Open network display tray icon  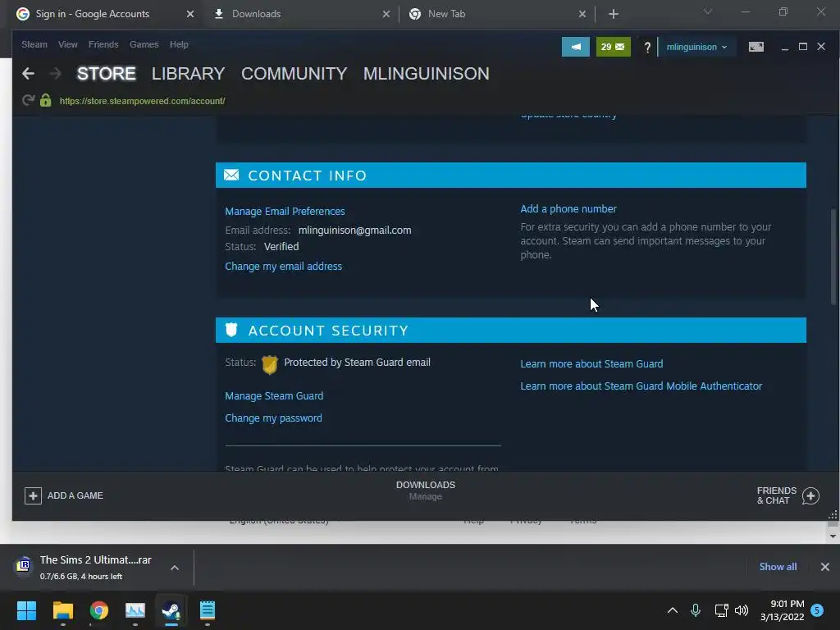pyautogui.click(x=721, y=610)
